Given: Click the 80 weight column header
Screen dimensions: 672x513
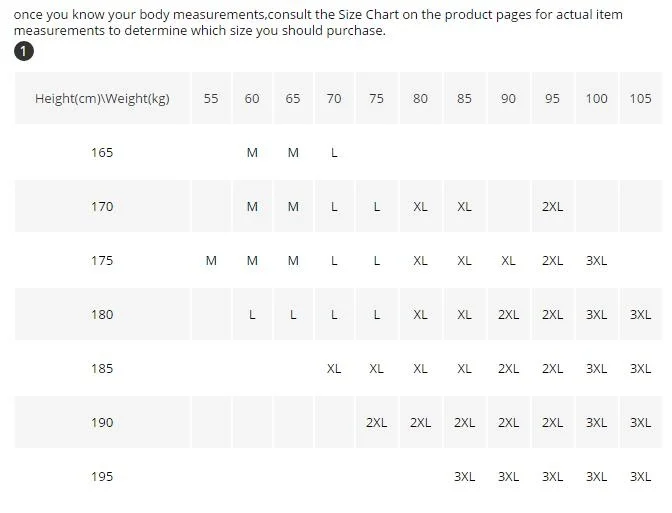Looking at the screenshot, I should click(420, 98).
